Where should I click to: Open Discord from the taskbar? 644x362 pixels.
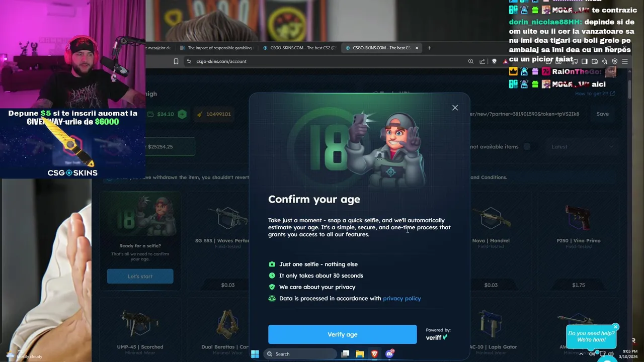tap(389, 354)
